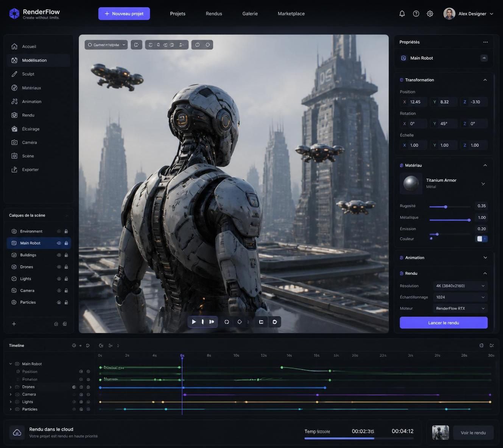This screenshot has width=503, height=448.
Task: Click the render preview thumbnail
Action: point(441,432)
